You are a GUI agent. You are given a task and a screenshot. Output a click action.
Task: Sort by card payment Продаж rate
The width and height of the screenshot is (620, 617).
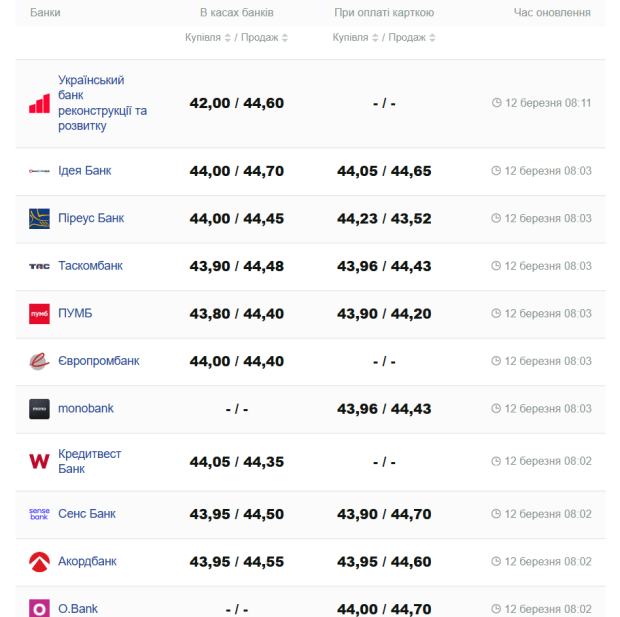pyautogui.click(x=413, y=37)
